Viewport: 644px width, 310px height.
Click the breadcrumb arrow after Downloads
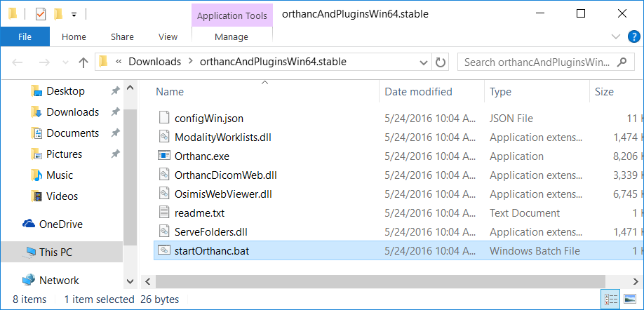pos(190,62)
